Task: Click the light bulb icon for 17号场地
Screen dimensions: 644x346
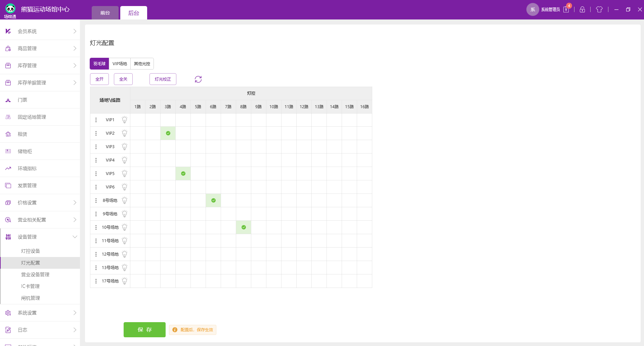Action: pyautogui.click(x=125, y=281)
